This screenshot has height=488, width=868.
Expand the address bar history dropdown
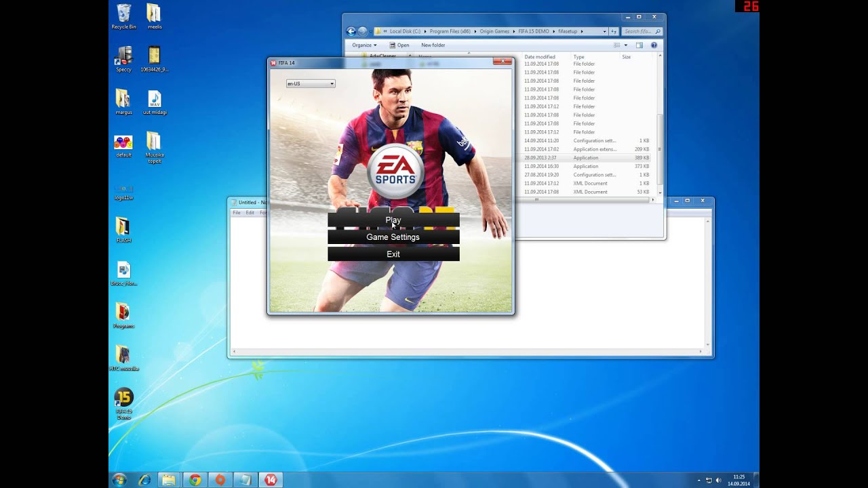[604, 31]
